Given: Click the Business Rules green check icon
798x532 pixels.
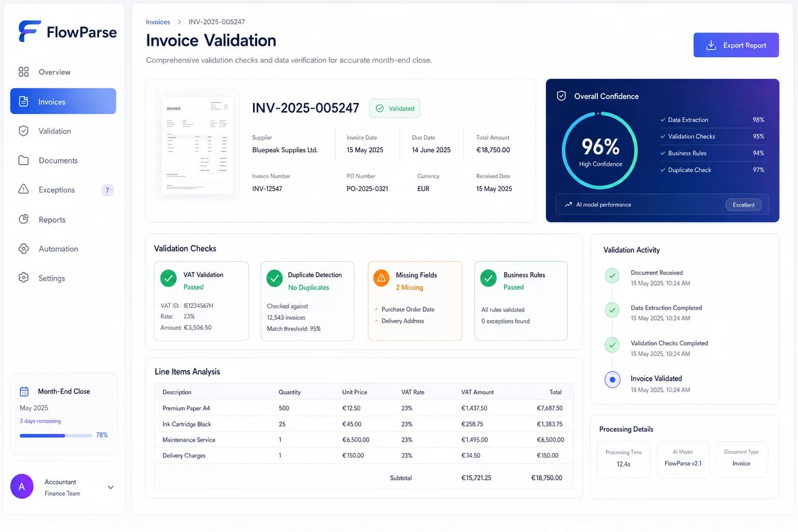Looking at the screenshot, I should click(488, 278).
